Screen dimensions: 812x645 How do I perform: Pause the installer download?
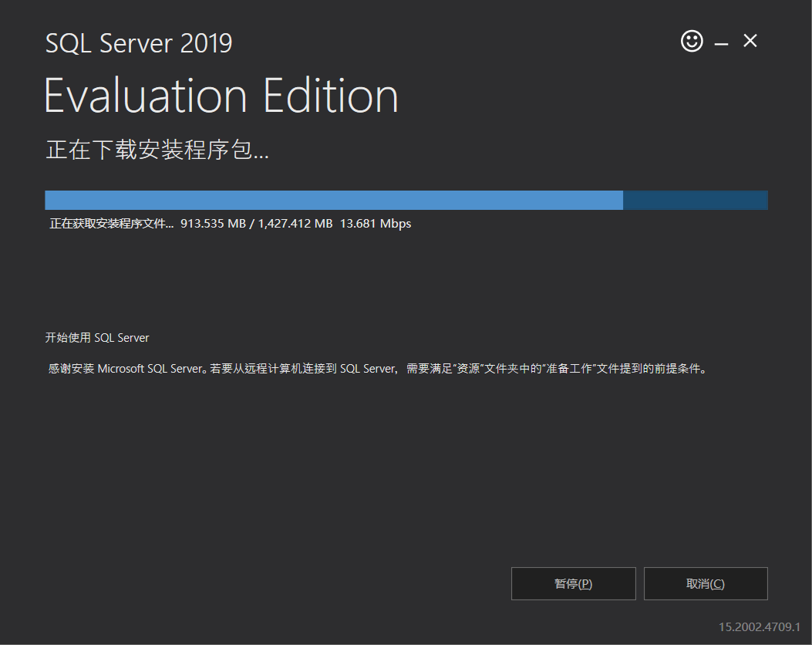point(573,583)
